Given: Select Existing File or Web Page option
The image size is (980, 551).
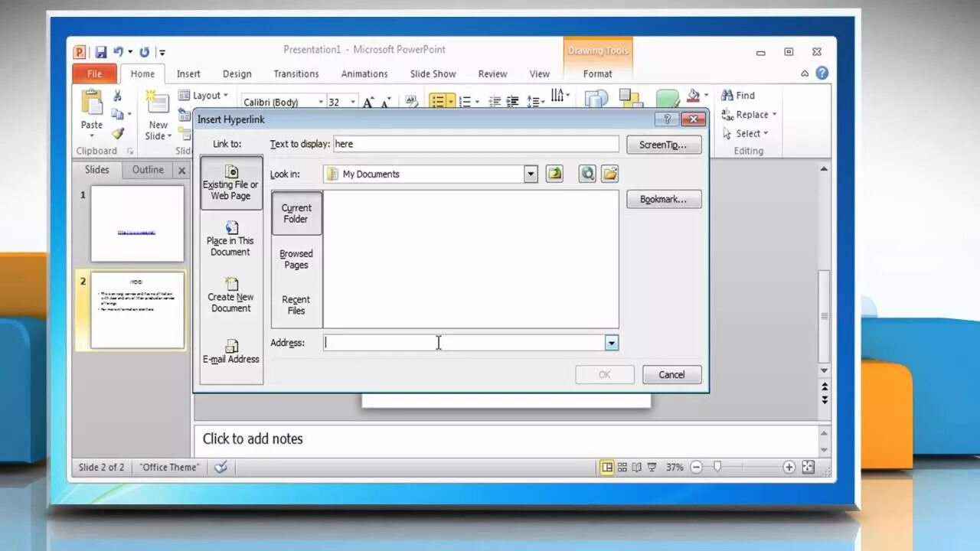Looking at the screenshot, I should [231, 183].
